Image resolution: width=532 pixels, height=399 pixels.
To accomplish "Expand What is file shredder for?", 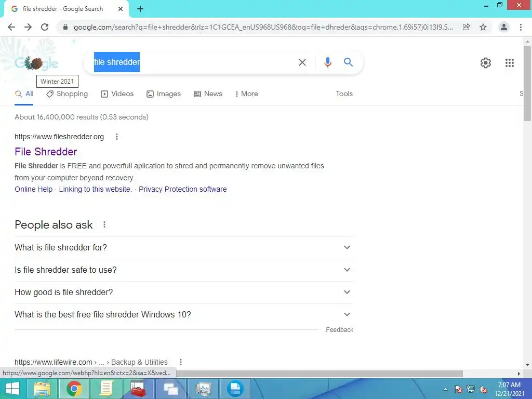I will pos(183,248).
